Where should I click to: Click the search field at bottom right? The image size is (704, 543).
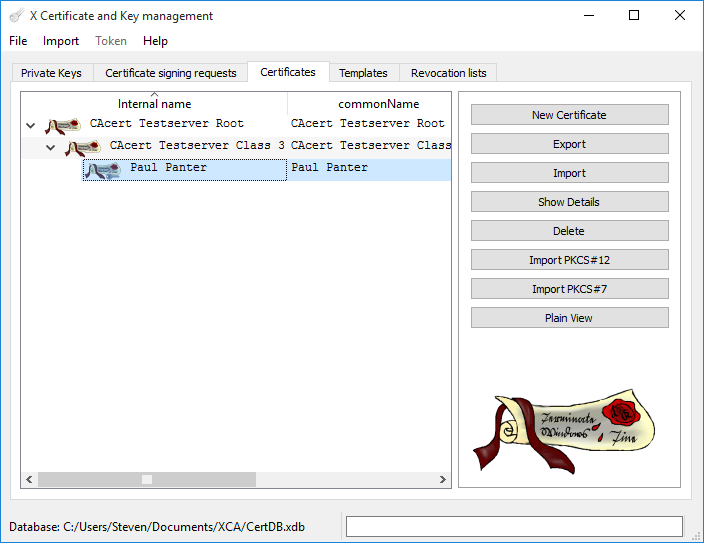tap(514, 527)
